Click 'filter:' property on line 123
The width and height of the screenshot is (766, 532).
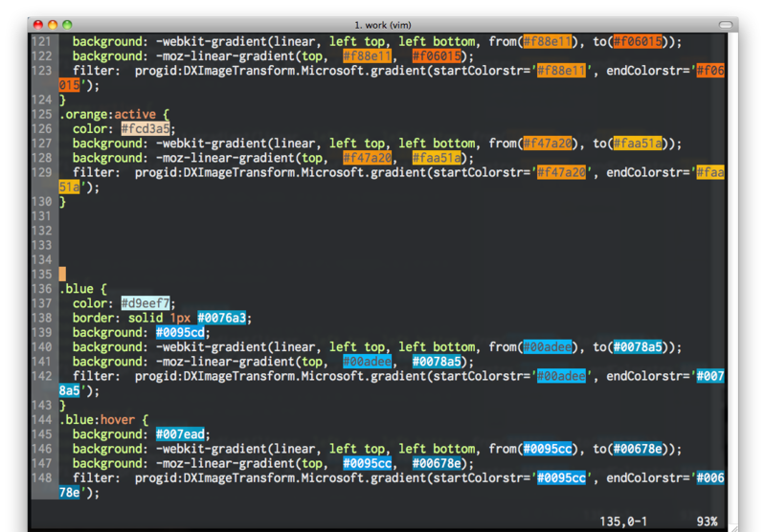(97, 71)
